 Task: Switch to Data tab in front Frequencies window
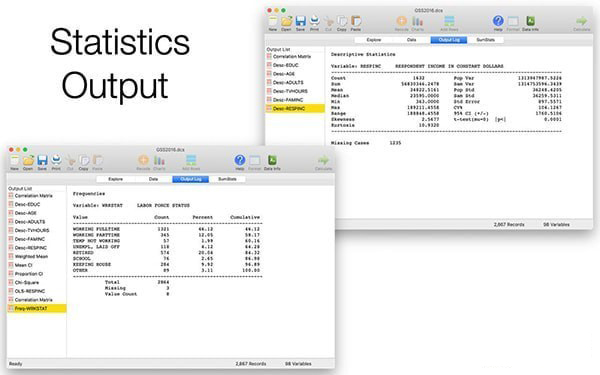coord(153,179)
